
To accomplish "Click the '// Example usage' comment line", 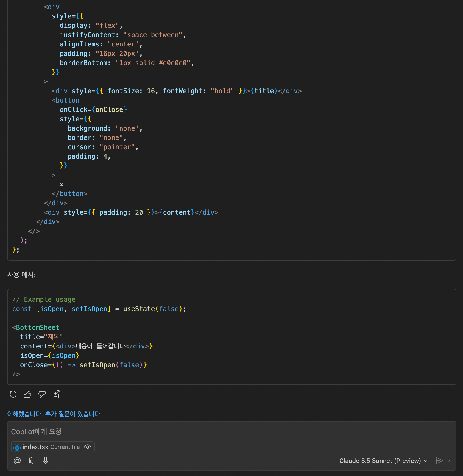I will (x=44, y=300).
